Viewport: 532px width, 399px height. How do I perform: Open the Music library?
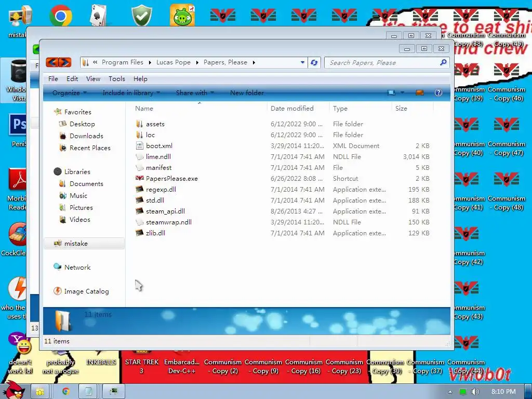[x=78, y=195]
